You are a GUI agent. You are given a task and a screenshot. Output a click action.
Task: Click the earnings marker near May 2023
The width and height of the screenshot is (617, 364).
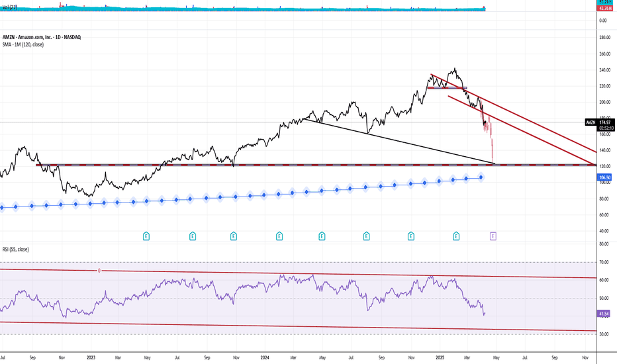click(x=146, y=236)
